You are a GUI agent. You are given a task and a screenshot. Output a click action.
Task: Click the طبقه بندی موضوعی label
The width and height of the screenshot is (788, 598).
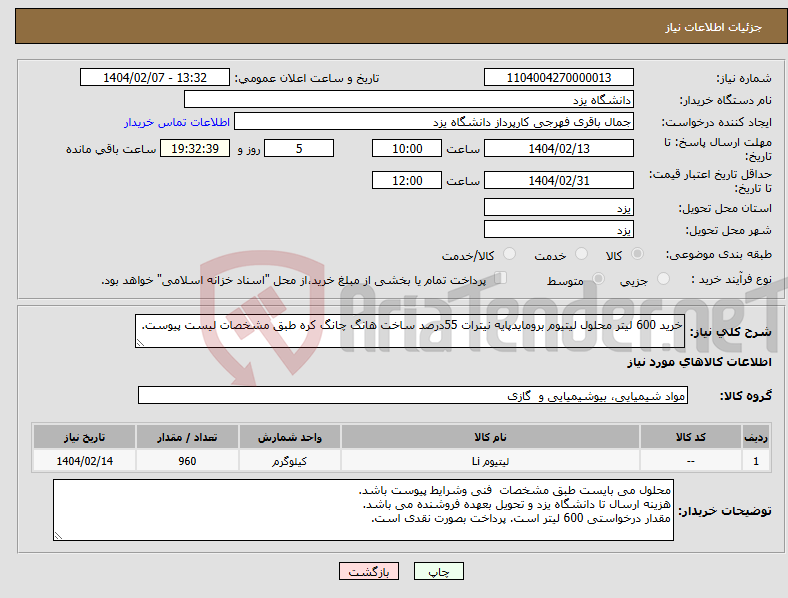[719, 254]
